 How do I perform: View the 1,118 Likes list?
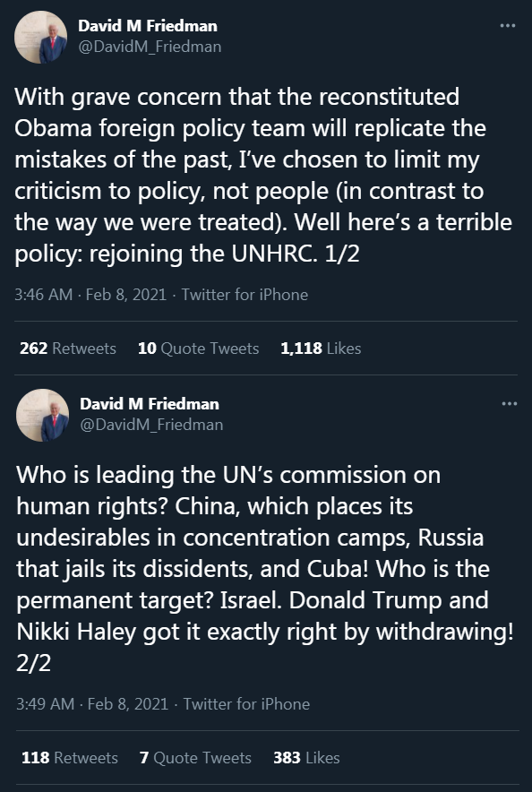click(x=321, y=349)
